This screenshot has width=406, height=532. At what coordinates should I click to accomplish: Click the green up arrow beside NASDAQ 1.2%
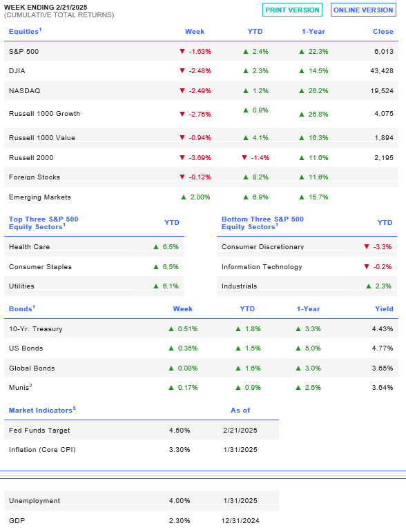[x=246, y=90]
